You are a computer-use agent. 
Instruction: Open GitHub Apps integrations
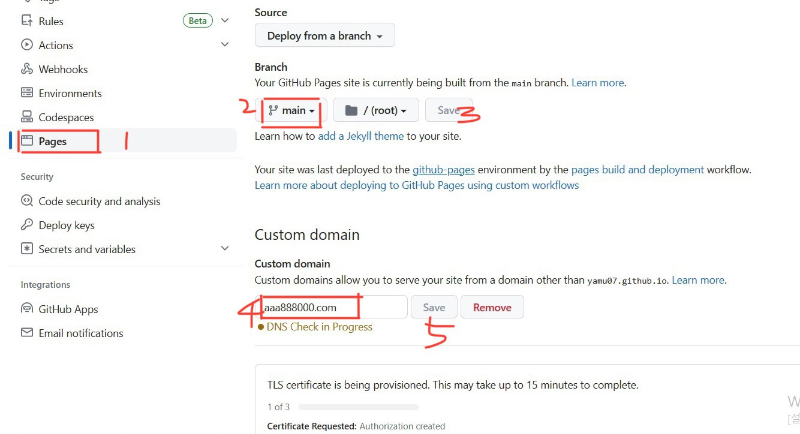coord(68,309)
